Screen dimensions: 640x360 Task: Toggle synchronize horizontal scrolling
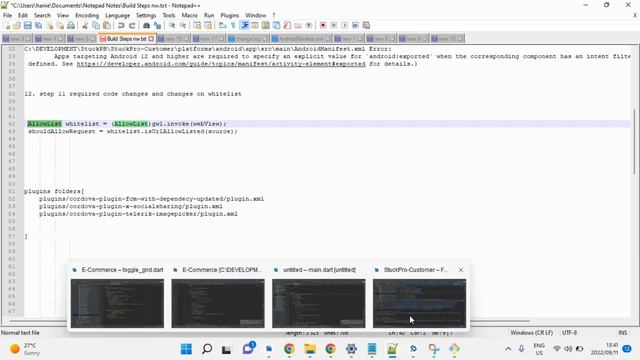208,25
